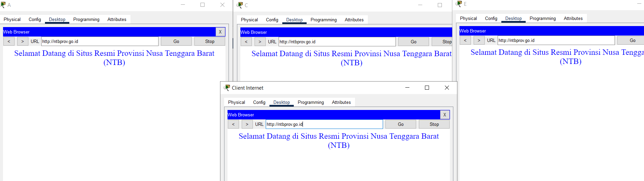Open the Attributes tab in window E
The height and width of the screenshot is (181, 644).
573,18
